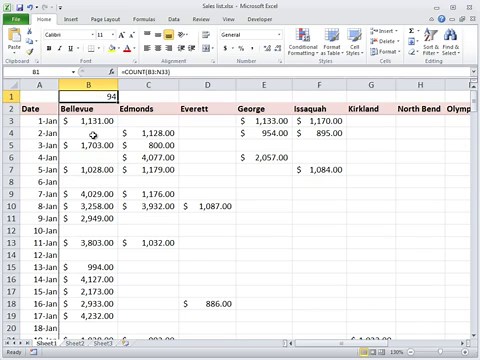The width and height of the screenshot is (480, 360).
Task: Click the Paste icon
Action: [14, 36]
